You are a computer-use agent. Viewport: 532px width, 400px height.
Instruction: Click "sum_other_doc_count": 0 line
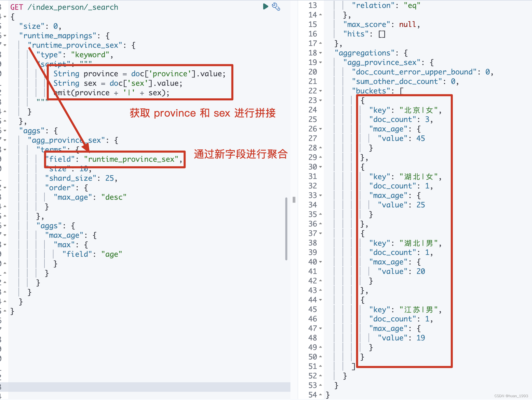[406, 81]
